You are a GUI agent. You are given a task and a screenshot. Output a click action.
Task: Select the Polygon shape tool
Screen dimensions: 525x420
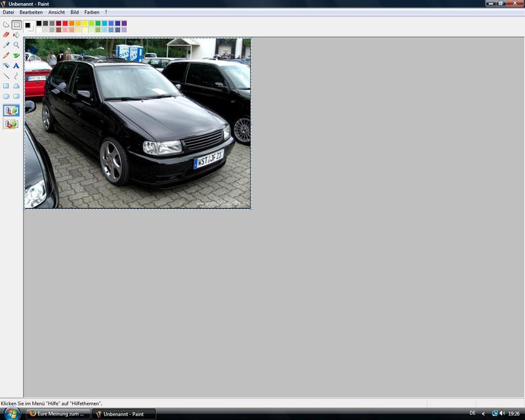click(16, 86)
